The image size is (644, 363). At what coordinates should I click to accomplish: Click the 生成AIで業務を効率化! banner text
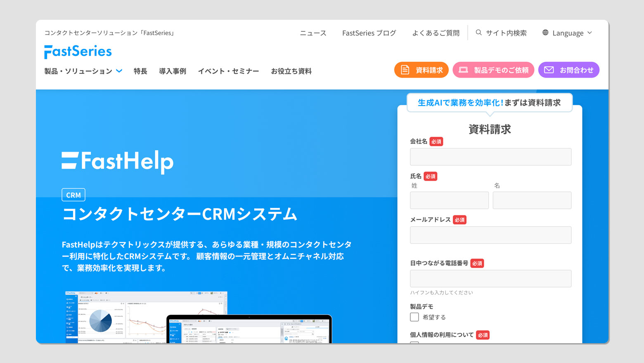460,103
